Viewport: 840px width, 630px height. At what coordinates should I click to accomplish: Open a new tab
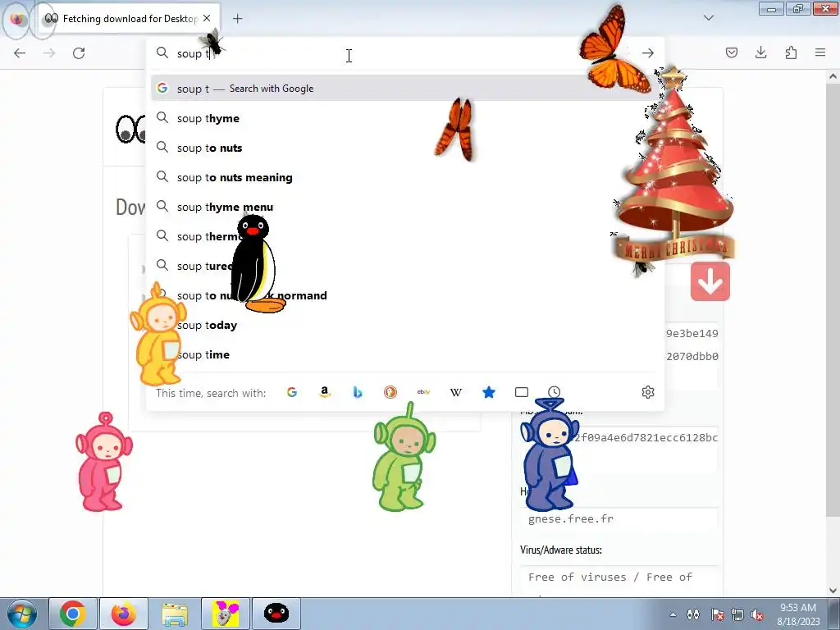coord(237,19)
